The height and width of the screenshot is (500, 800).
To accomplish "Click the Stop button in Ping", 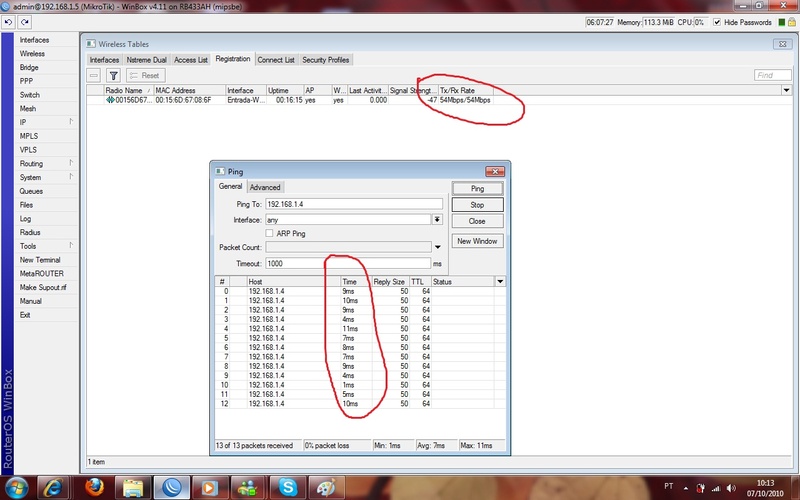I will coord(477,205).
